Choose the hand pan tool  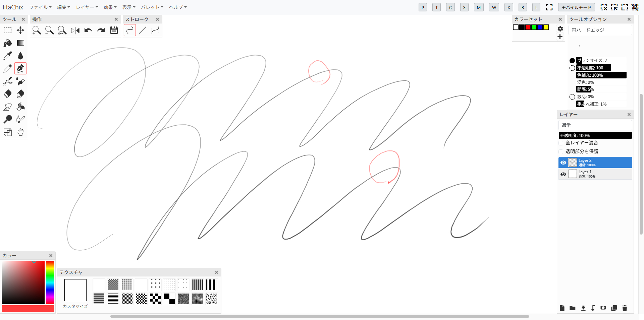click(x=20, y=132)
